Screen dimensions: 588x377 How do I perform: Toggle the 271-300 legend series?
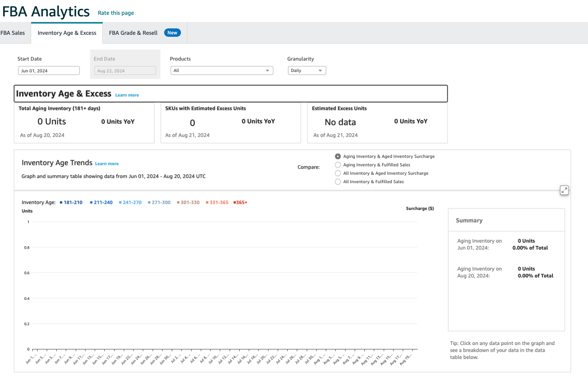pos(159,202)
